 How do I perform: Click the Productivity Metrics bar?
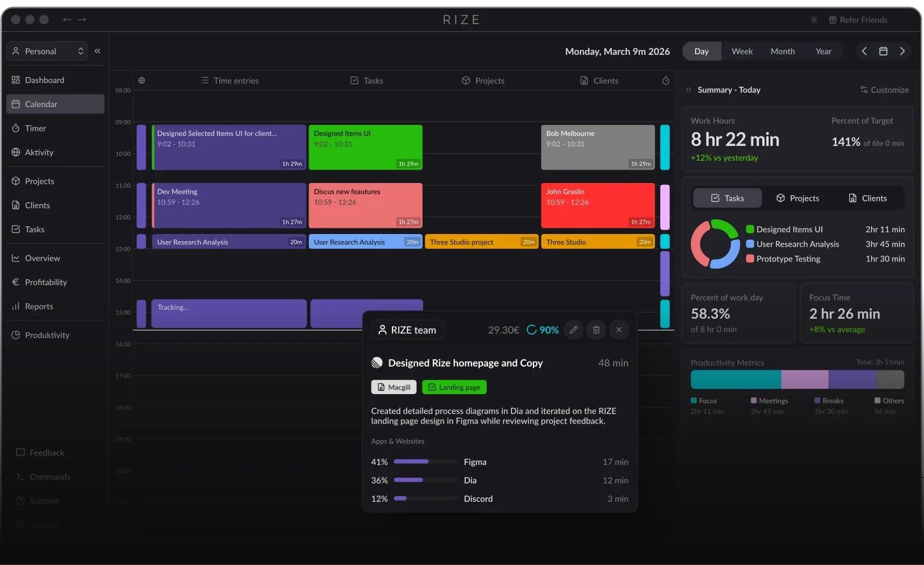tap(797, 379)
